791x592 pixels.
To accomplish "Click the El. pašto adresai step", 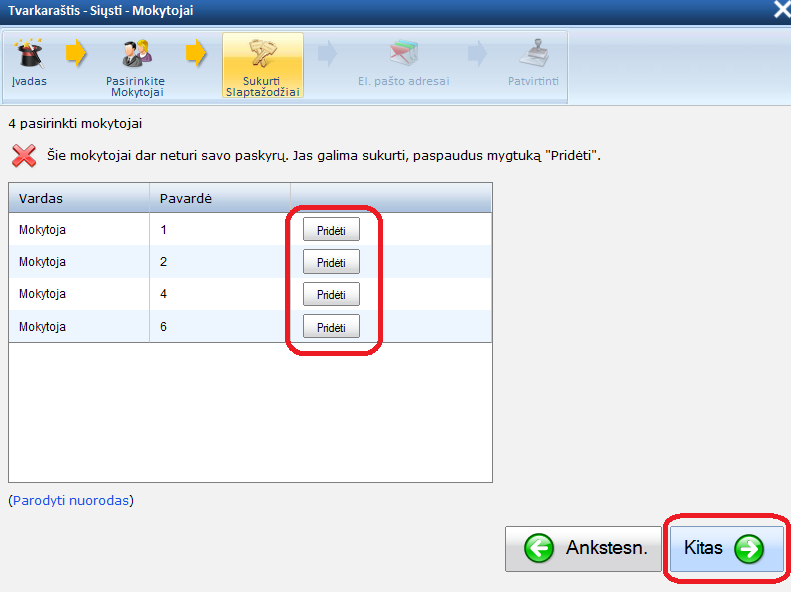I will point(404,65).
